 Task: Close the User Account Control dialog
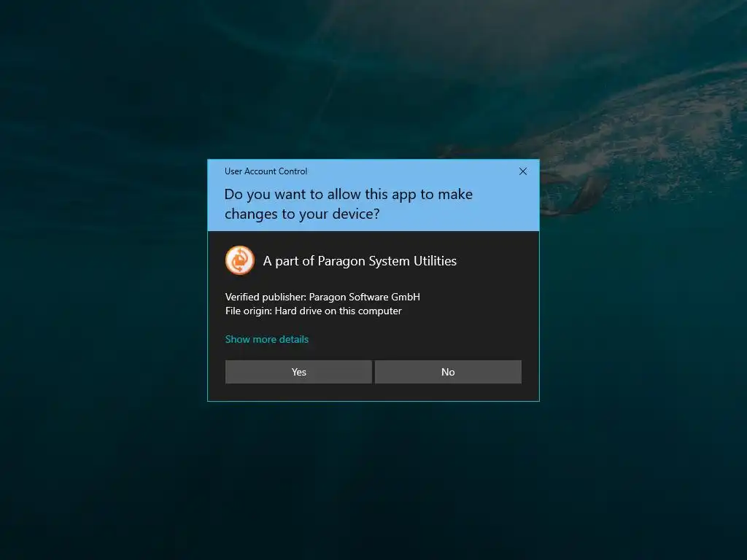coord(522,171)
